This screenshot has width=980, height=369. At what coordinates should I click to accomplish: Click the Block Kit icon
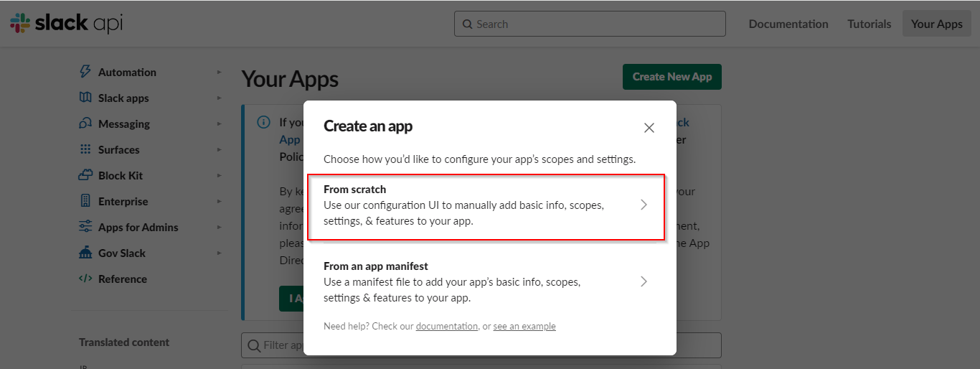(x=85, y=175)
